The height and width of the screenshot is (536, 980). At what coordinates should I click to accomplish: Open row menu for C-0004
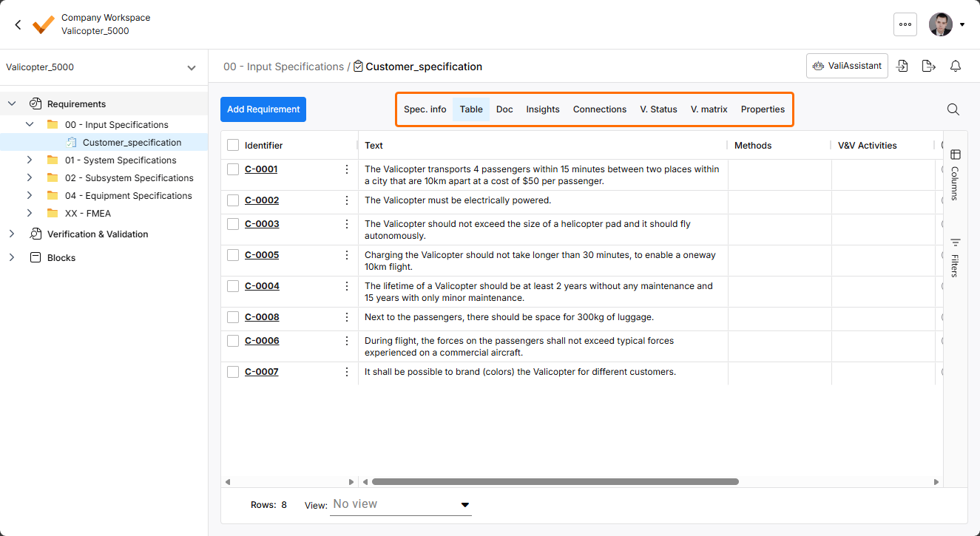[x=347, y=286]
